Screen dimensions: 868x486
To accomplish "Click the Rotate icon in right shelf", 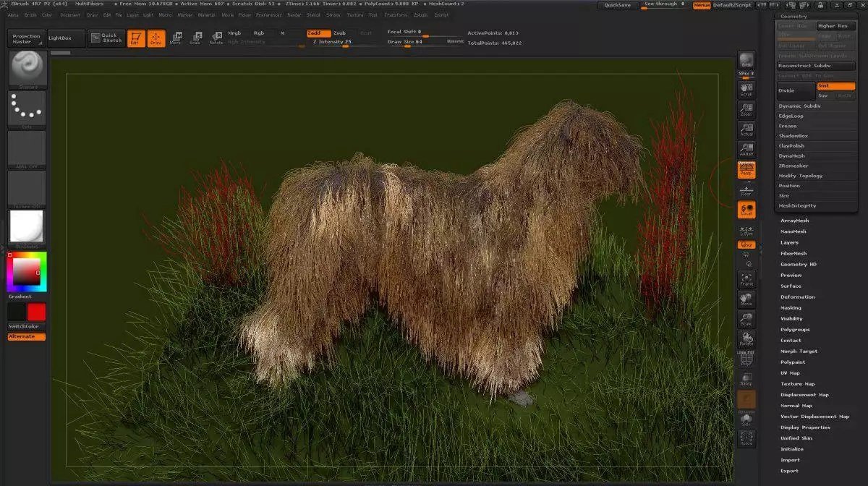I will click(746, 339).
